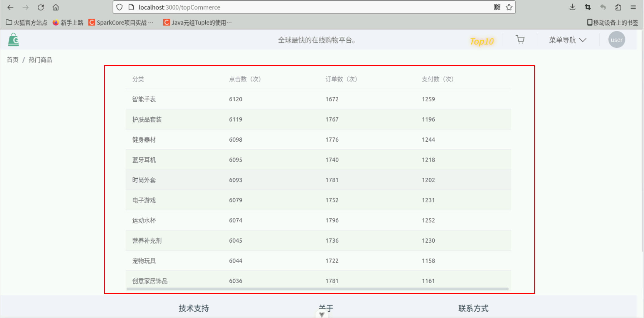The width and height of the screenshot is (644, 318).
Task: Select the 营养补充剂 row name
Action: 147,241
